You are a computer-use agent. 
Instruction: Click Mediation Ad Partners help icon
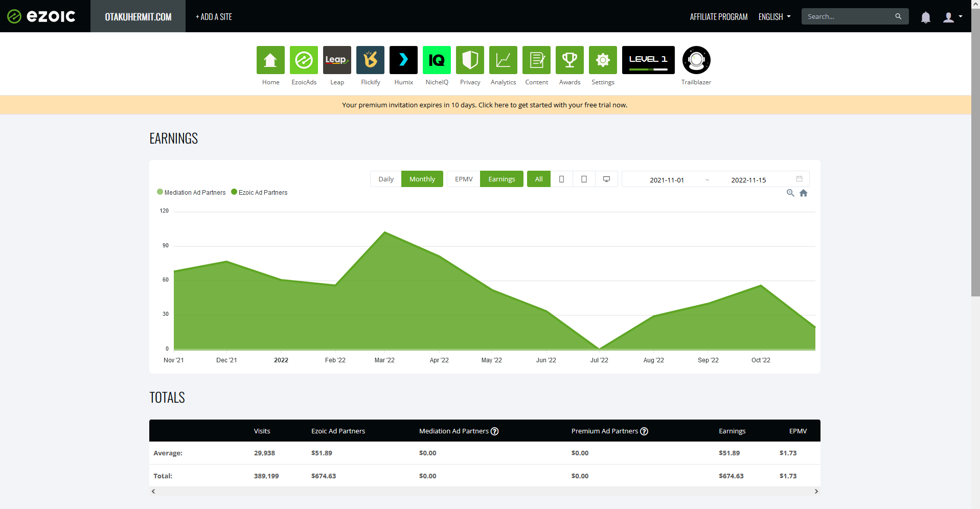click(x=494, y=431)
